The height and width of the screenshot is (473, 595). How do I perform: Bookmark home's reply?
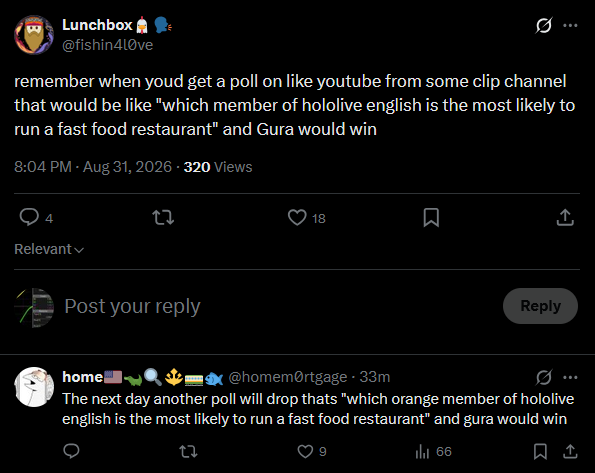540,451
